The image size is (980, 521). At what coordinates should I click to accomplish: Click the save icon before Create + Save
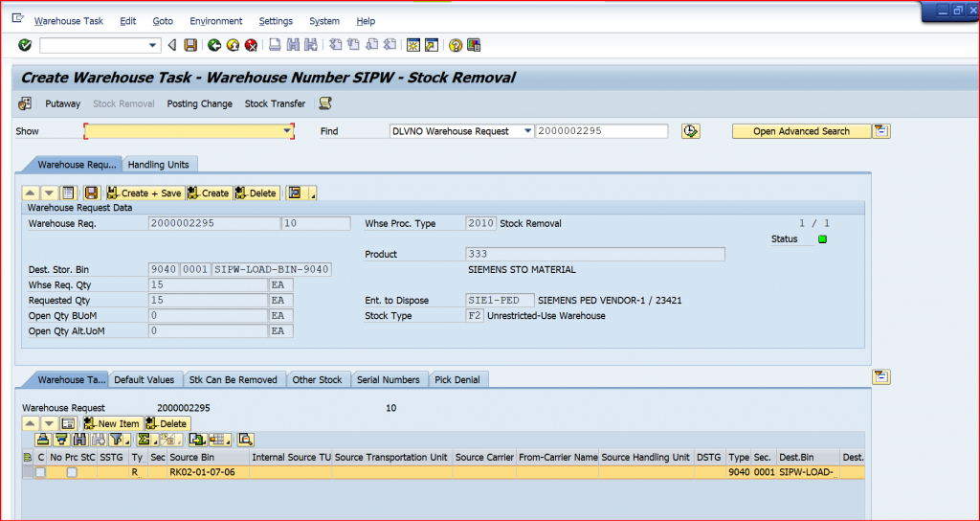point(92,193)
